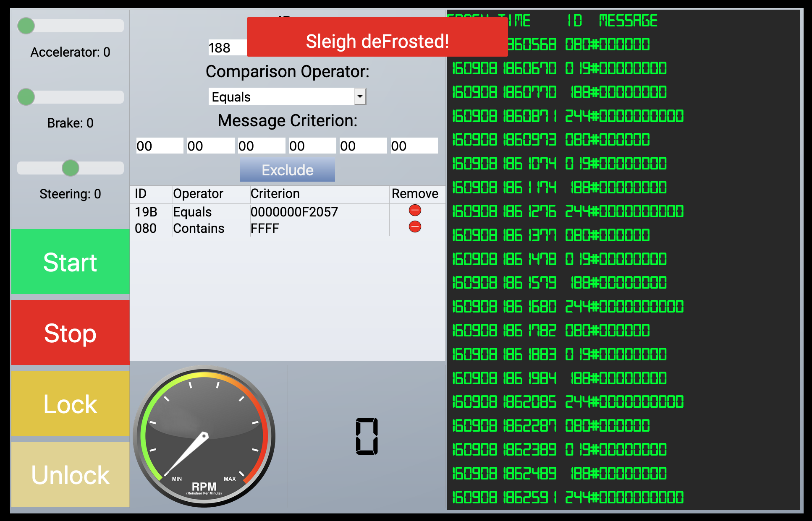Click the Brake slider handle
The image size is (812, 521).
tap(26, 97)
